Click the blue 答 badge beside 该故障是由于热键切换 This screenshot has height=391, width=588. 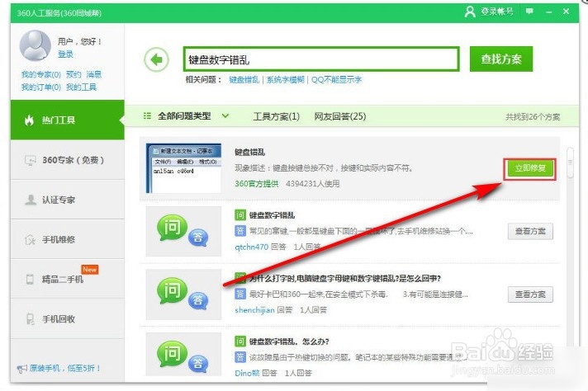click(240, 357)
